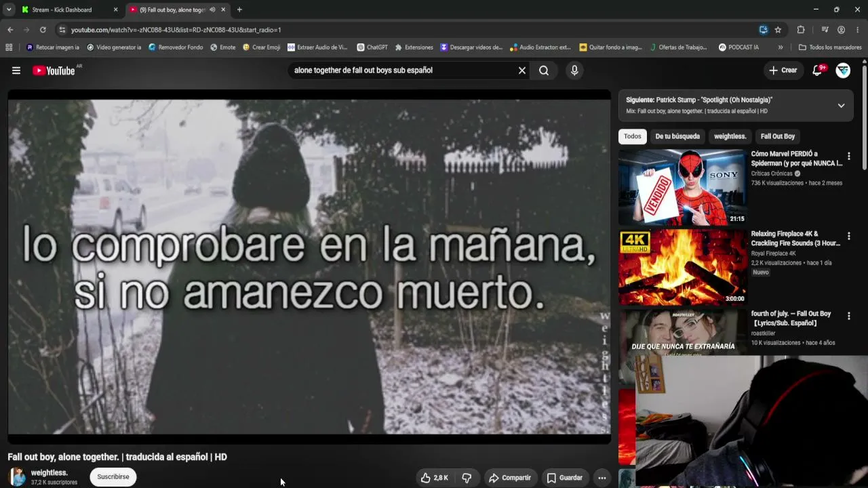Image resolution: width=868 pixels, height=488 pixels.
Task: Open Chrome's three-dot menu
Action: (858, 30)
